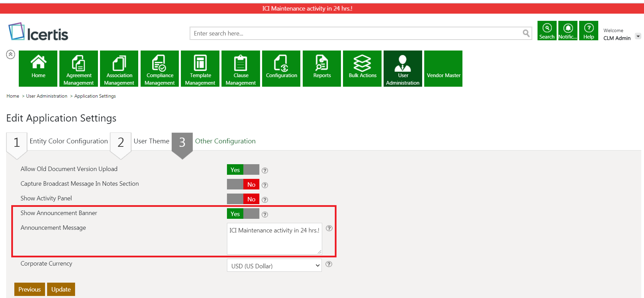Screen dimensions: 644x298
Task: Open the Bulk Actions tile
Action: pos(362,68)
